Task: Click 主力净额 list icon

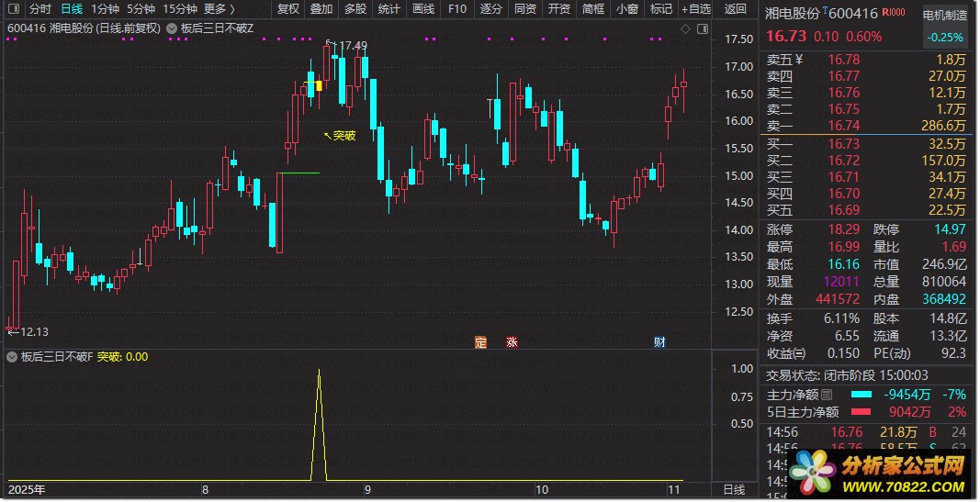Action: click(x=827, y=395)
